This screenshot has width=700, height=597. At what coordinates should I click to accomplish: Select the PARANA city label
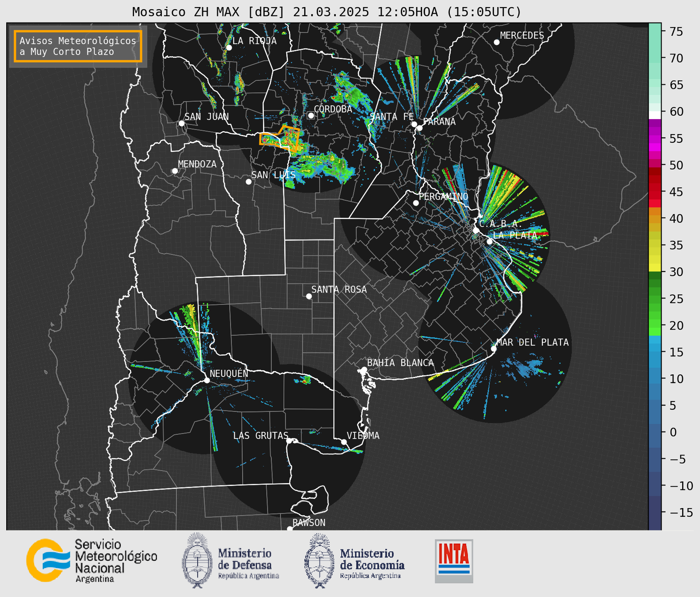[x=439, y=122]
